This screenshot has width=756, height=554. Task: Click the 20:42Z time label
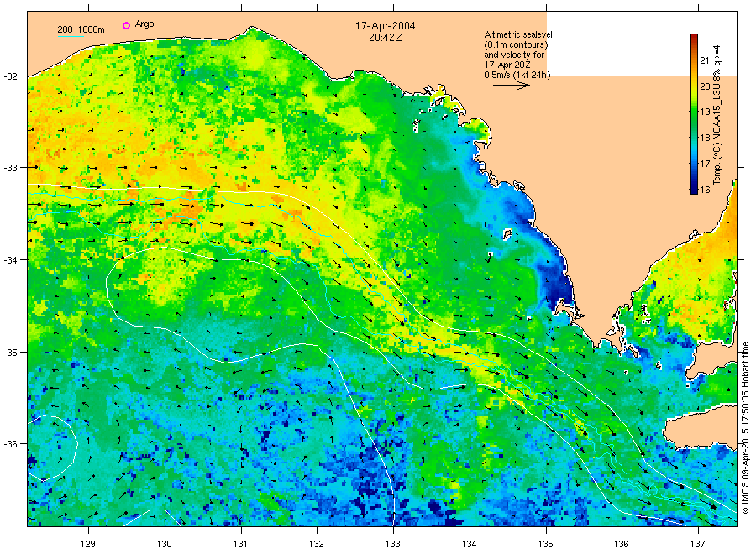click(x=386, y=38)
